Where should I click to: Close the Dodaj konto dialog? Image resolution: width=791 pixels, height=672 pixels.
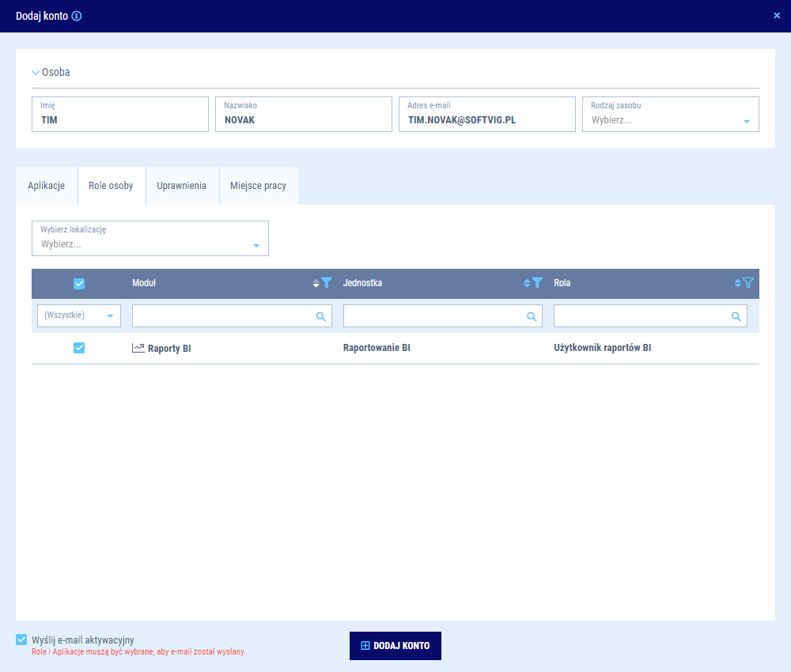pyautogui.click(x=777, y=15)
